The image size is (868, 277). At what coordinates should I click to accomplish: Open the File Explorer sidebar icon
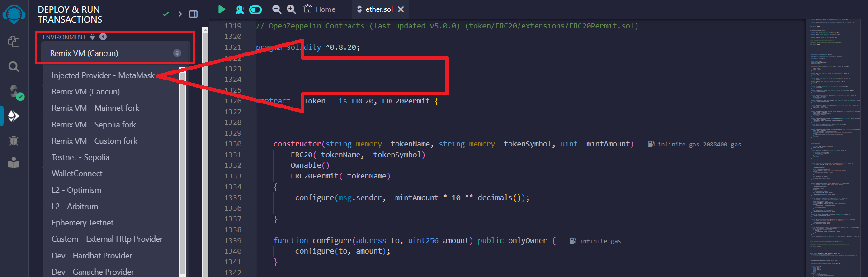[x=14, y=42]
